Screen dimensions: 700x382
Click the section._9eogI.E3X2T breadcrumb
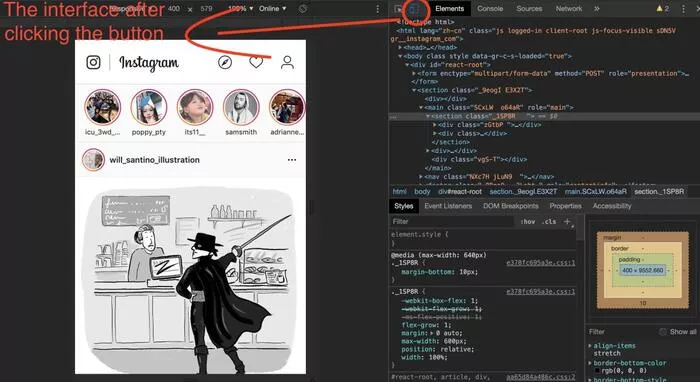click(523, 191)
